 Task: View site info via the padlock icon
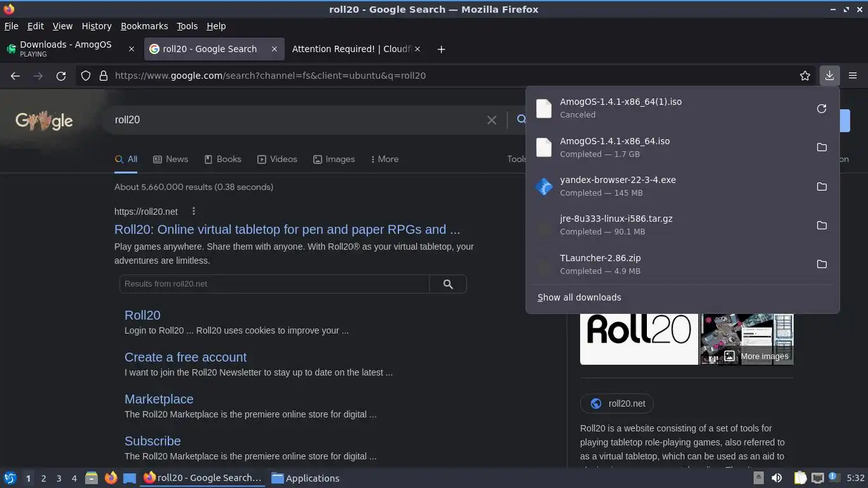coord(103,76)
